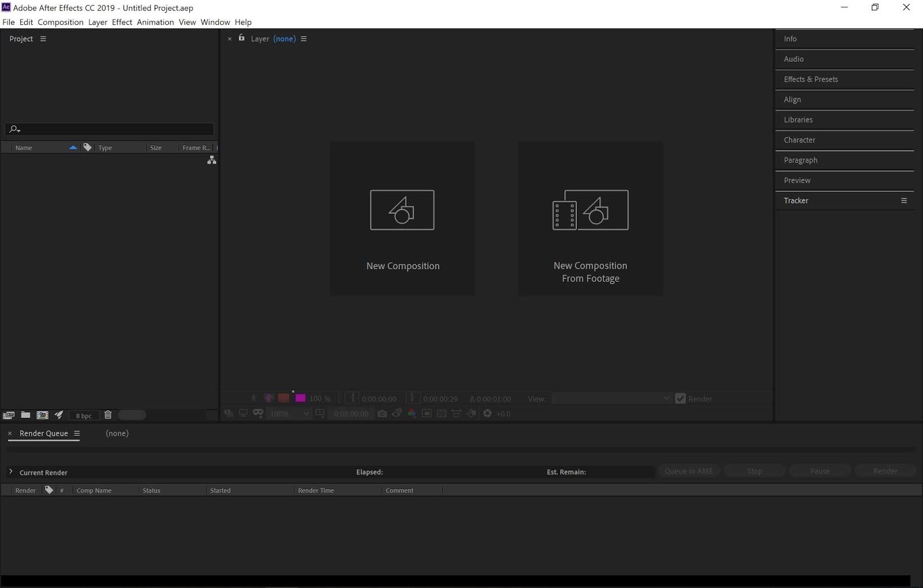The height and width of the screenshot is (588, 923).
Task: Open grid and guide options icon
Action: point(320,413)
